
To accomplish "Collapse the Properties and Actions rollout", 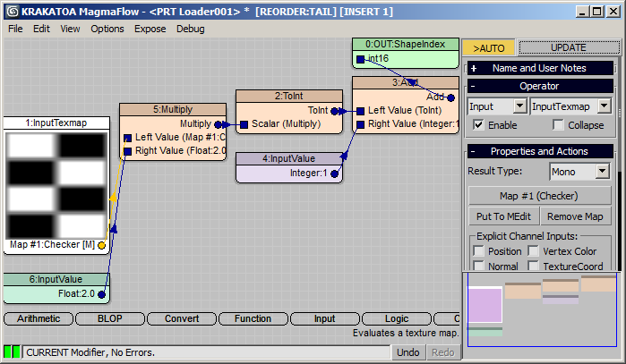I will coord(540,151).
